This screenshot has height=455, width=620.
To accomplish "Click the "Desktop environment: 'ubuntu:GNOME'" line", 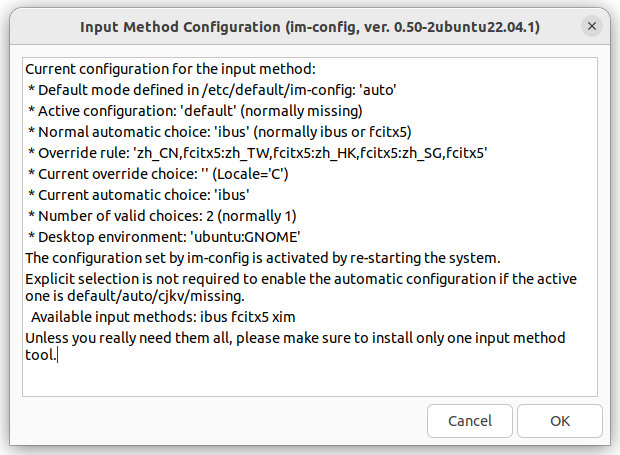I will click(x=164, y=237).
